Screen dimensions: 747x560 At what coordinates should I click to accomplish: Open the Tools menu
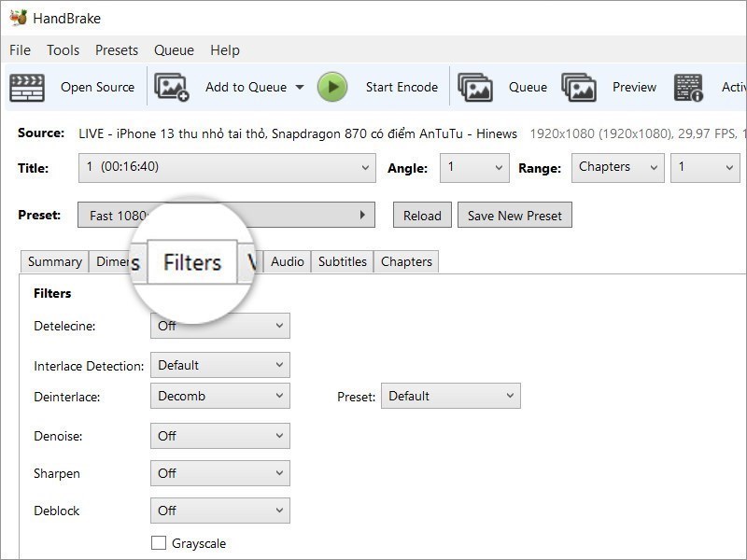pos(63,50)
